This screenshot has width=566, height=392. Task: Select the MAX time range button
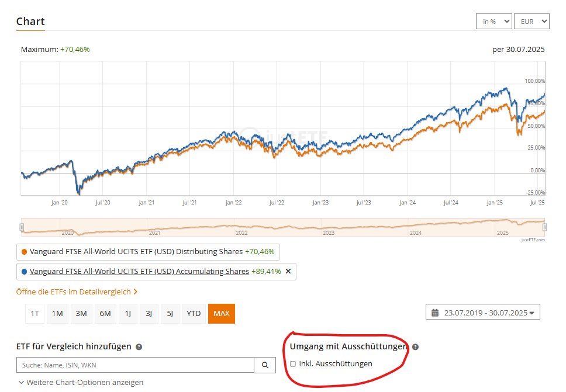[x=221, y=314]
